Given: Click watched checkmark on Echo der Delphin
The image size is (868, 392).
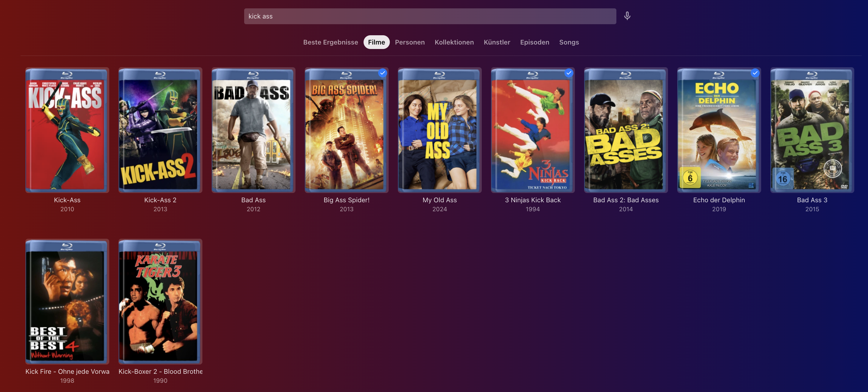Looking at the screenshot, I should coord(755,73).
